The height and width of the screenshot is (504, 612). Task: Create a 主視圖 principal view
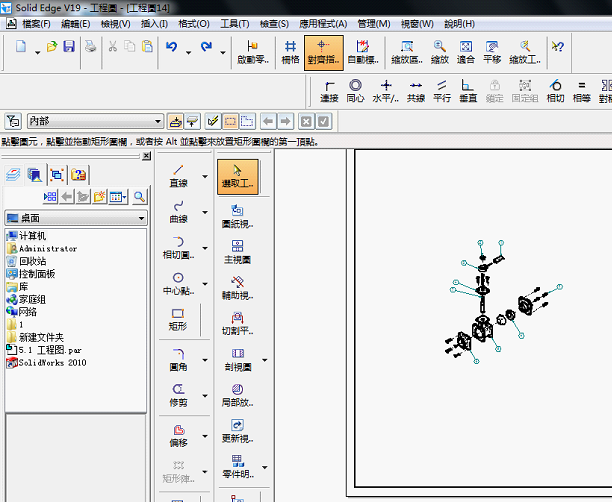pyautogui.click(x=237, y=252)
